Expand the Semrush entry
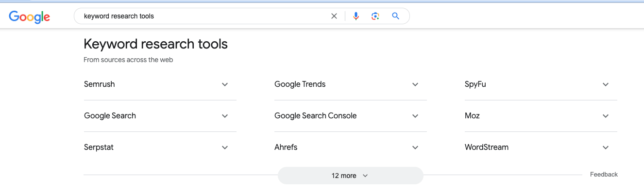This screenshot has width=644, height=194. click(225, 84)
